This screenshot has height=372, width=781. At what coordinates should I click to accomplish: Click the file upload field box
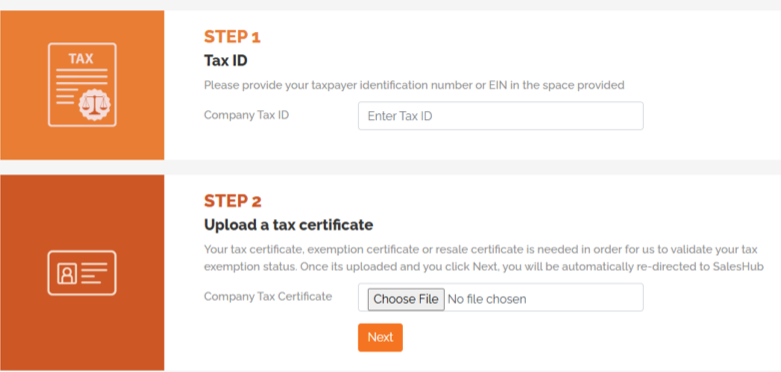click(x=501, y=297)
